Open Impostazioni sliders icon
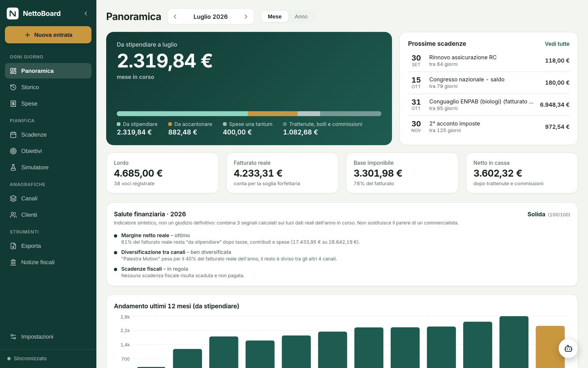 (x=13, y=337)
